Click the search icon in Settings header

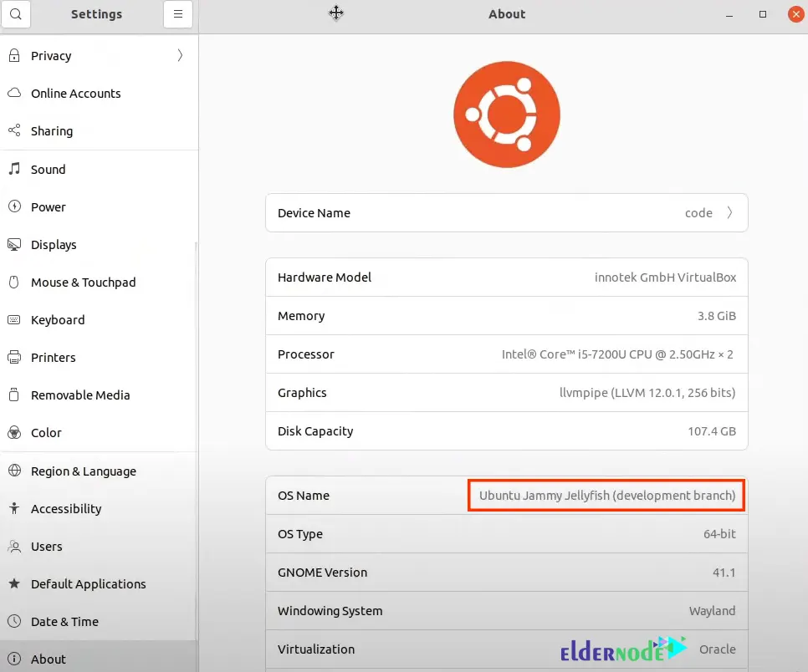17,14
